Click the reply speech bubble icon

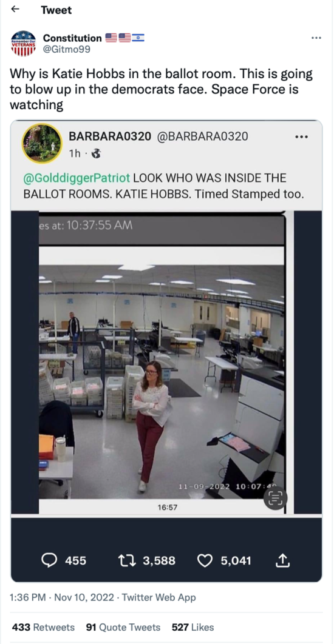[x=49, y=561]
